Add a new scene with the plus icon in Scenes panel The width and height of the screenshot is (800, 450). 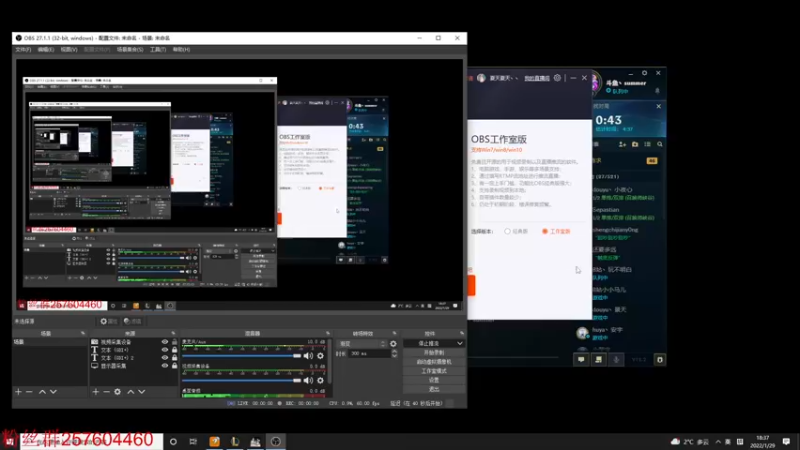pos(18,392)
